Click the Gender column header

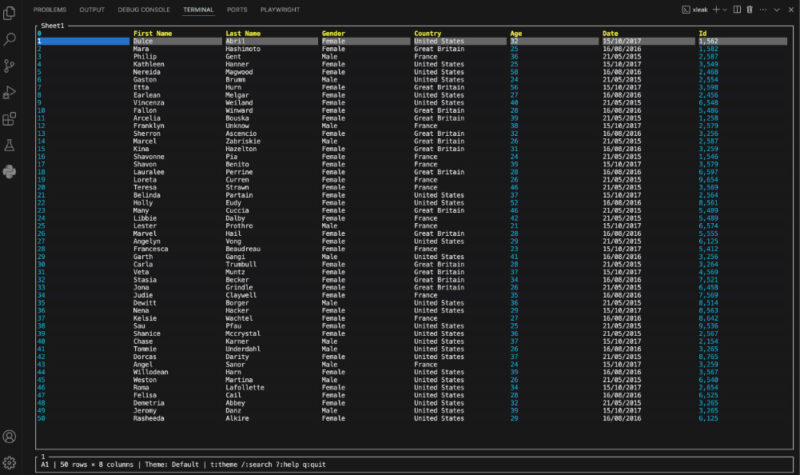click(333, 34)
